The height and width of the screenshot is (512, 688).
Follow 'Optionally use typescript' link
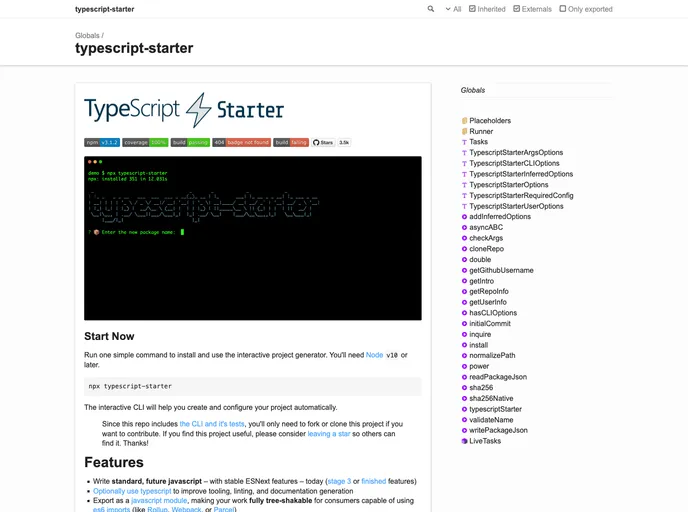pyautogui.click(x=132, y=491)
